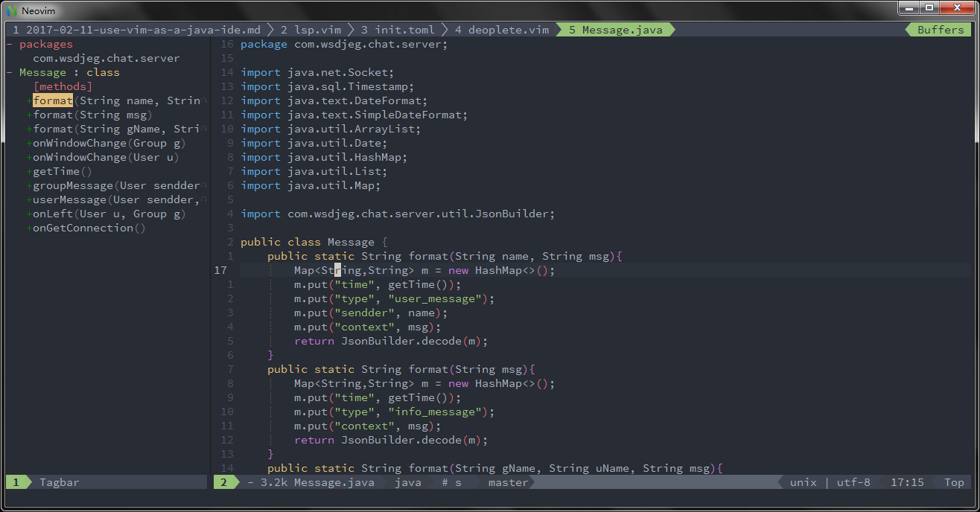Viewport: 980px width, 512px height.
Task: Click the [methods] heading in Tagbar
Action: click(63, 86)
